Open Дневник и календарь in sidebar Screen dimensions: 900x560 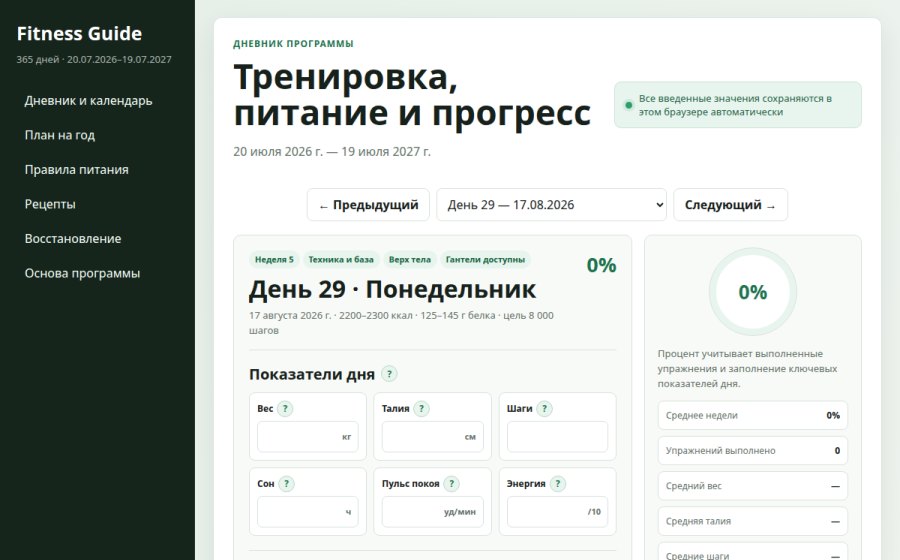pyautogui.click(x=88, y=100)
